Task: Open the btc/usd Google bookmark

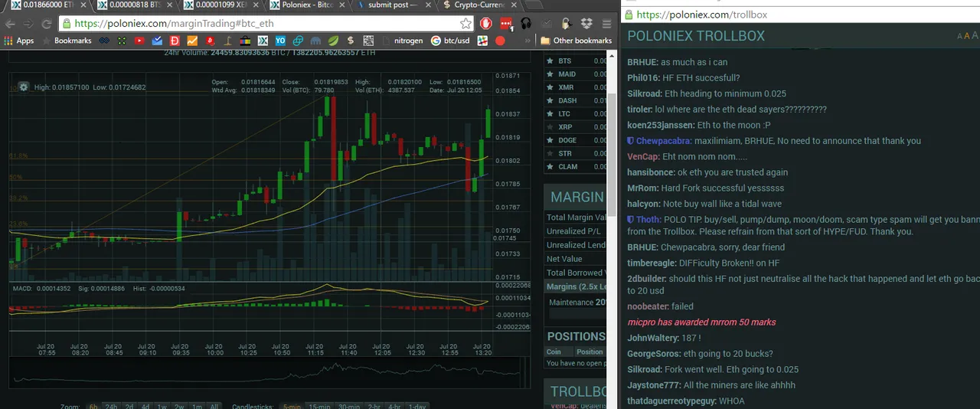Action: click(450, 41)
